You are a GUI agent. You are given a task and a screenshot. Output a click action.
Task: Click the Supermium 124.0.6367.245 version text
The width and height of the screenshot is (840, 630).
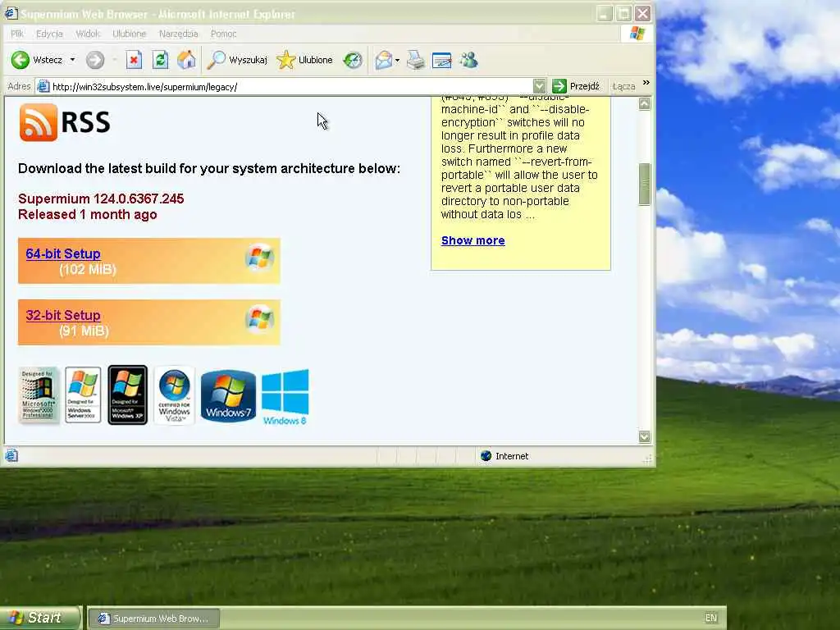click(101, 199)
